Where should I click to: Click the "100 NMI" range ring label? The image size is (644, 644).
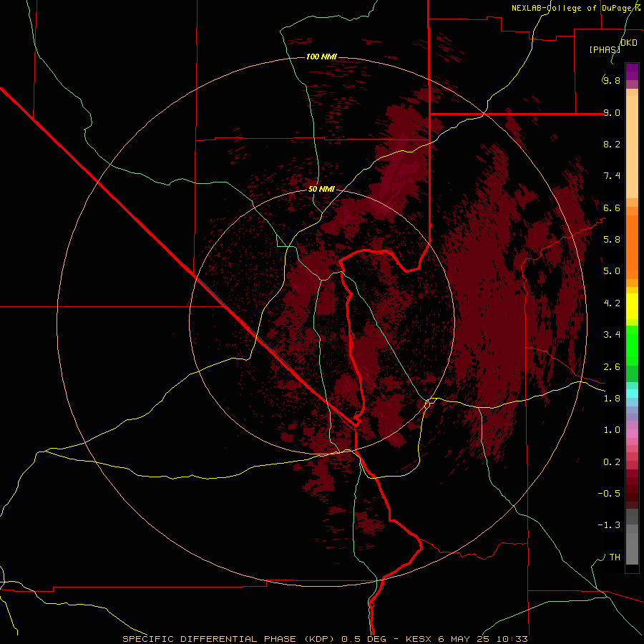pos(321,57)
